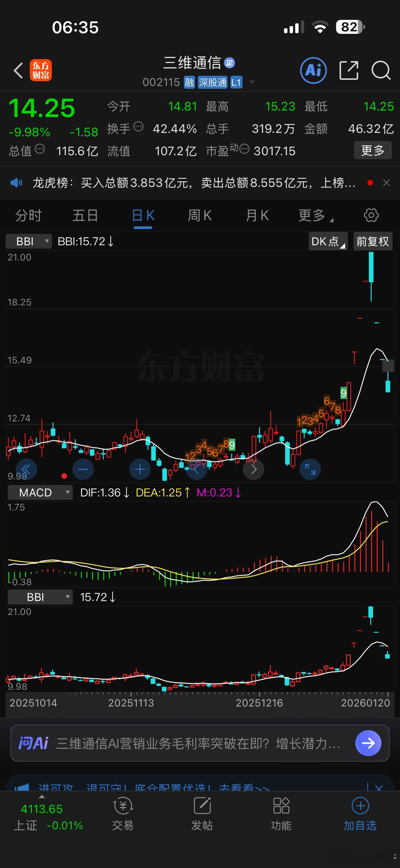Screen dimensions: 400x868
Task: Expand the stock title dropdown triangle
Action: point(251,82)
